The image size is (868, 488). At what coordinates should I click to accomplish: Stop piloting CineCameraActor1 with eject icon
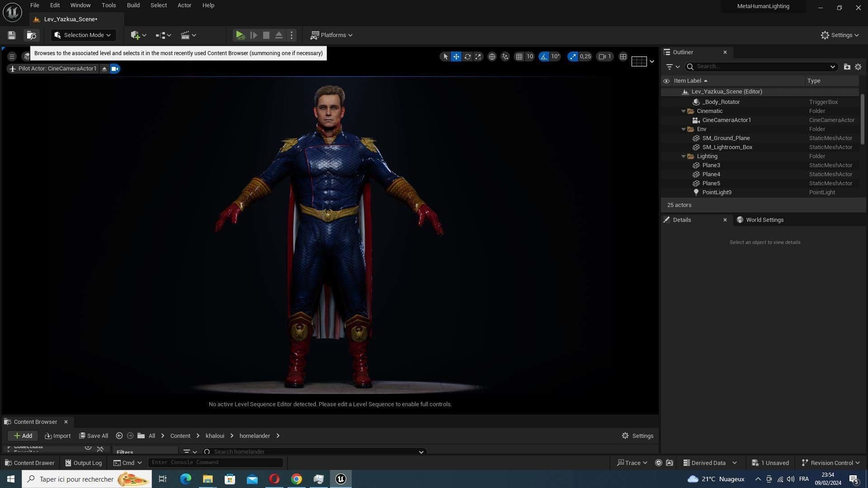click(104, 69)
